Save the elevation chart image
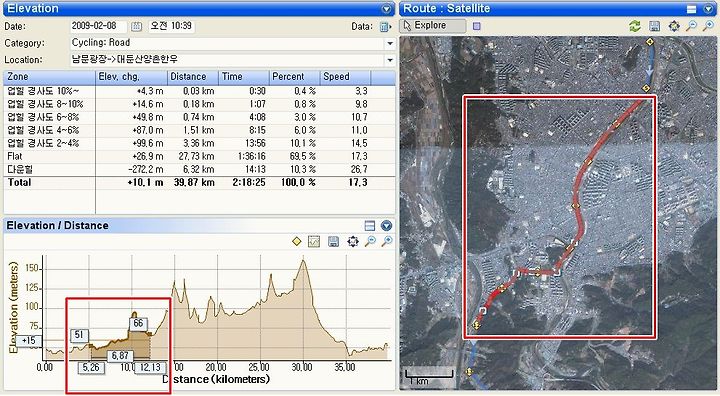720x396 pixels. click(x=333, y=241)
